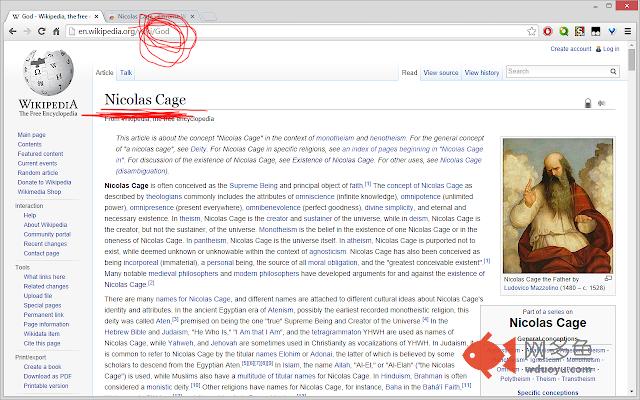Open the Contents sidebar link

tap(29, 144)
